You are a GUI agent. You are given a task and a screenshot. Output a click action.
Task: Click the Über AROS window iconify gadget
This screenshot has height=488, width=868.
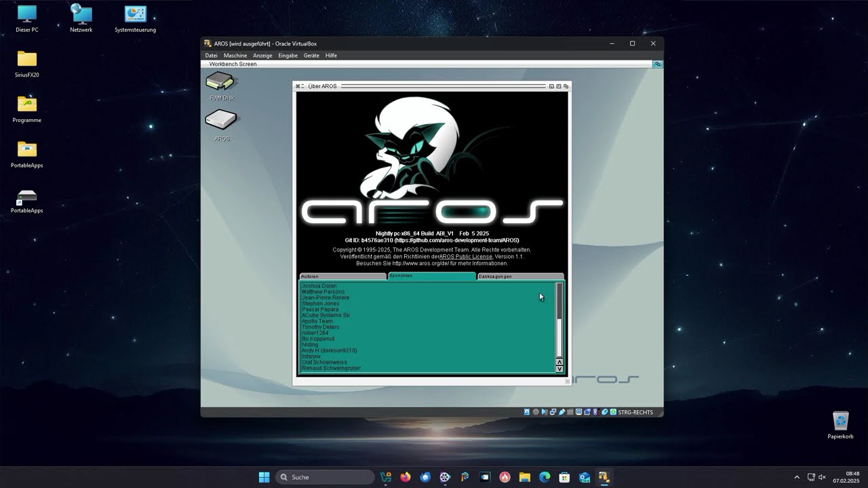pyautogui.click(x=551, y=86)
